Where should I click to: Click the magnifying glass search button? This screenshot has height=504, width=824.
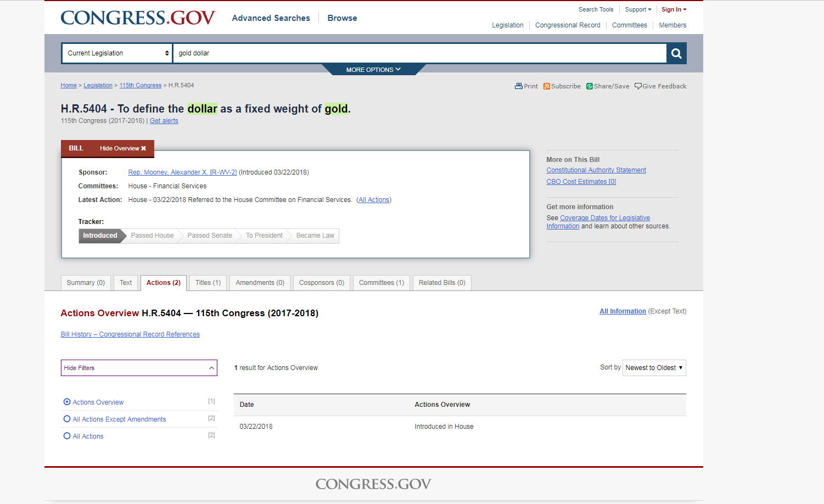point(676,53)
